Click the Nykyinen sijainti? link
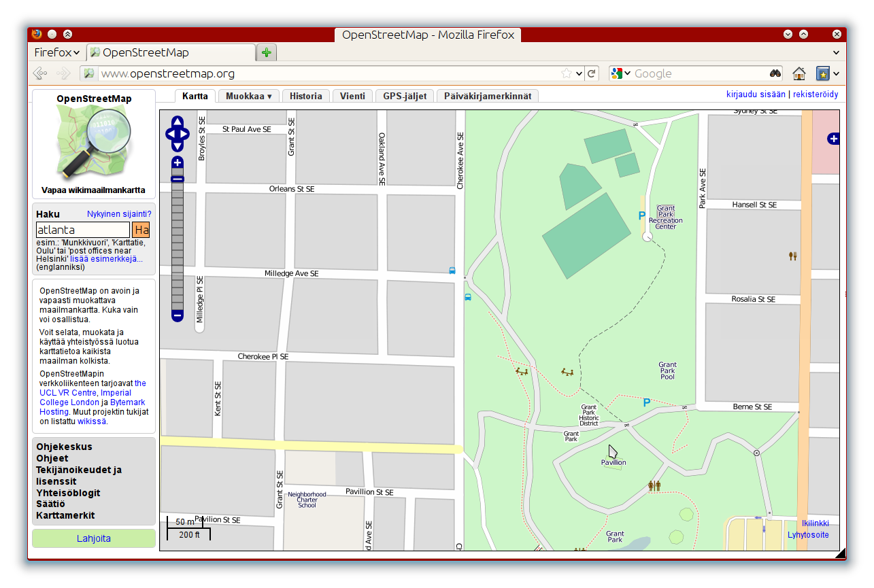 pyautogui.click(x=119, y=213)
